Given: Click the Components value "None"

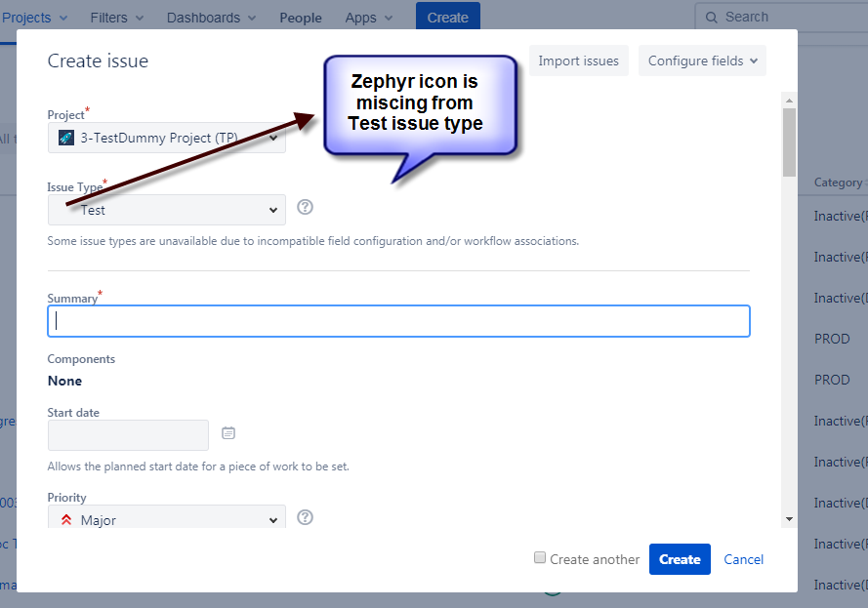Looking at the screenshot, I should coord(64,381).
